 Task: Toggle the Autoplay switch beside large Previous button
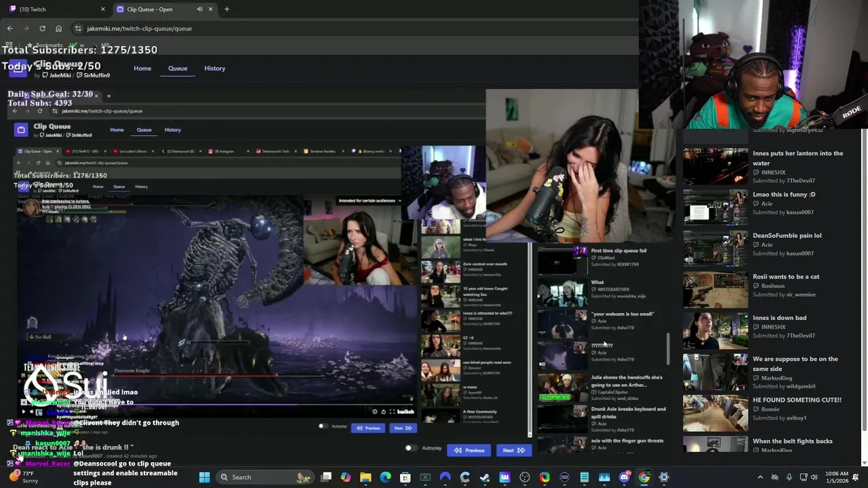[410, 448]
